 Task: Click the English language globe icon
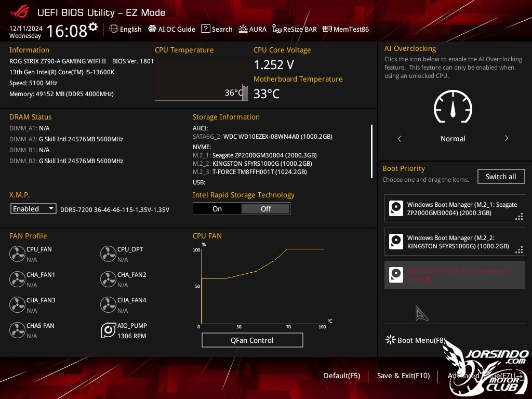click(114, 29)
